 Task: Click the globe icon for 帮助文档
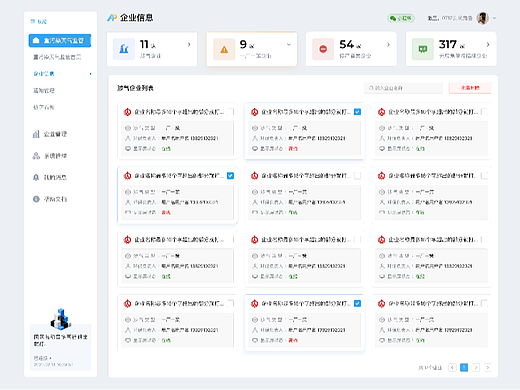[x=36, y=199]
